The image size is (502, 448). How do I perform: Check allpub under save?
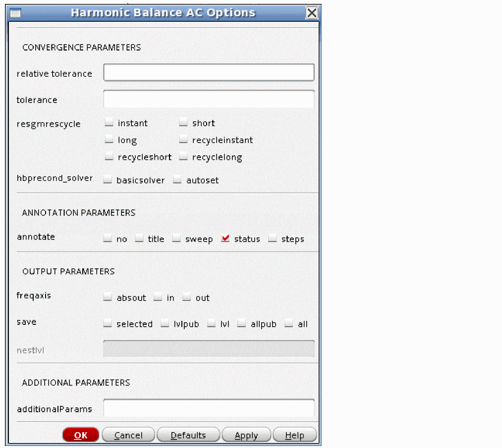tap(242, 324)
